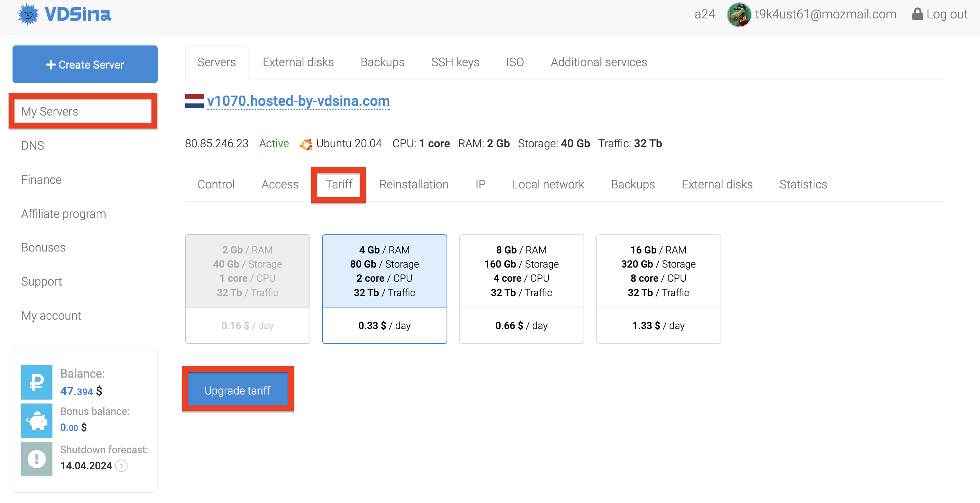
Task: Click the 0.33 $ / day price
Action: [385, 326]
